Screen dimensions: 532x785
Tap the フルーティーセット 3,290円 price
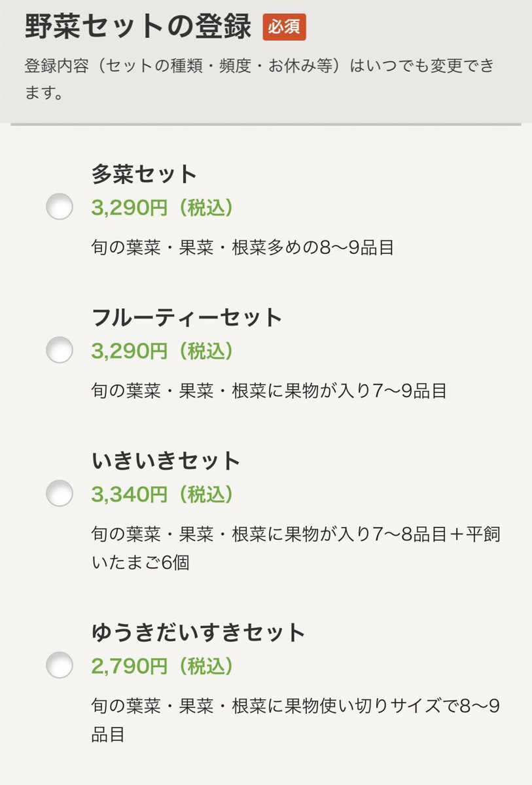(x=162, y=351)
